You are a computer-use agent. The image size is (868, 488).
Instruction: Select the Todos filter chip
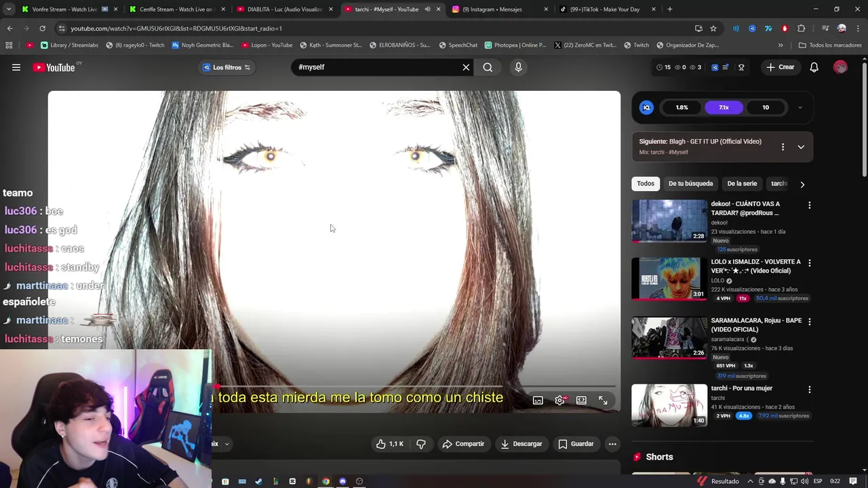pos(646,184)
